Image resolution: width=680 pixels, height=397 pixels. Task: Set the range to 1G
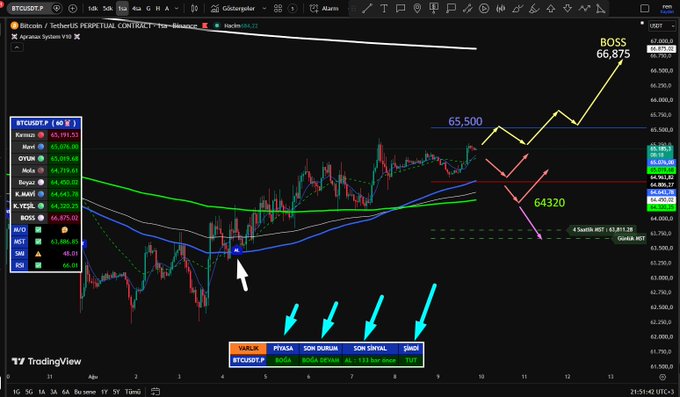click(16, 392)
